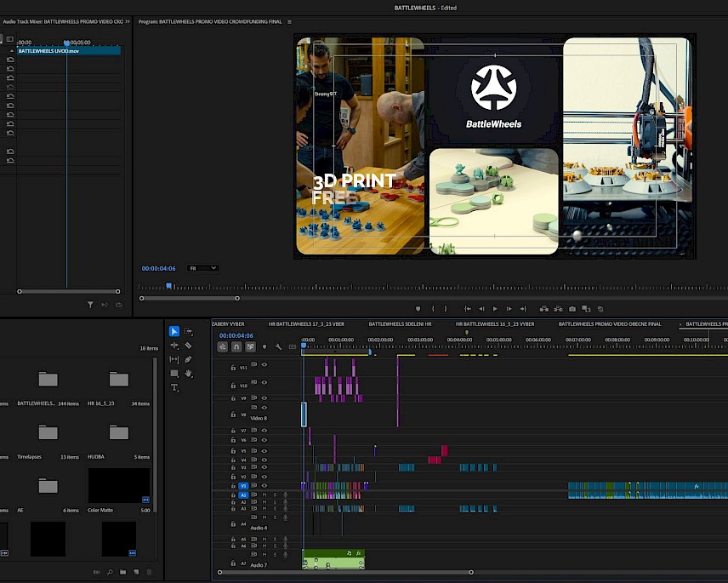Click the Export Frame camera icon
Viewport: 728px width, 583px height.
coord(572,309)
